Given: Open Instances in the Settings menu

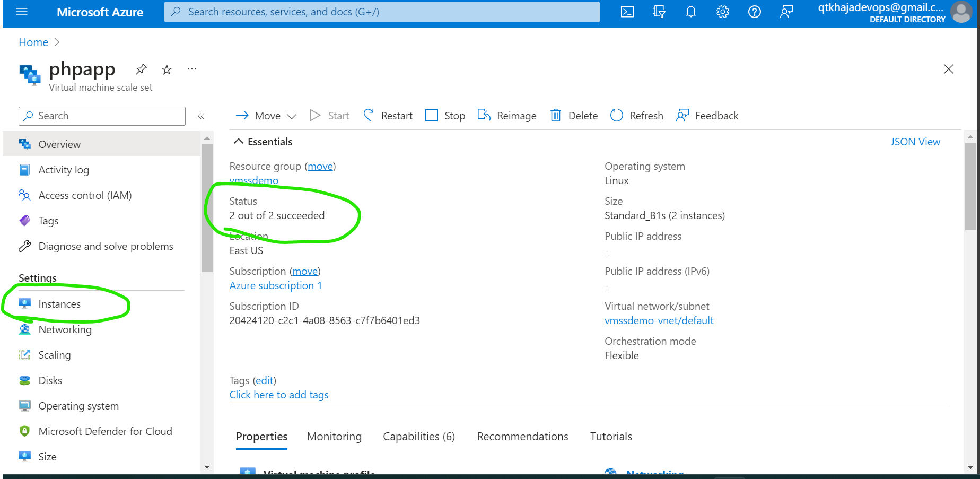Looking at the screenshot, I should pyautogui.click(x=59, y=304).
